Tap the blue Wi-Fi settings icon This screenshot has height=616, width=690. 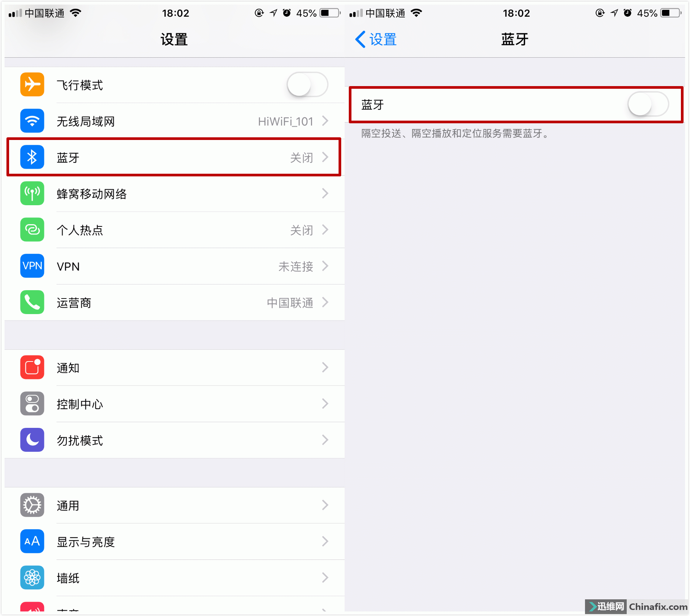pos(32,121)
